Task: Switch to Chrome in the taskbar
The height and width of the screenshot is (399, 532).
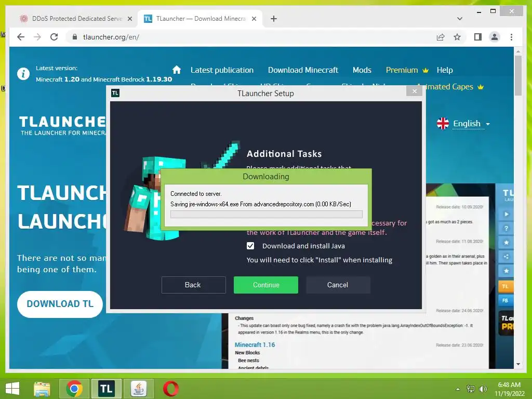Action: click(x=74, y=389)
